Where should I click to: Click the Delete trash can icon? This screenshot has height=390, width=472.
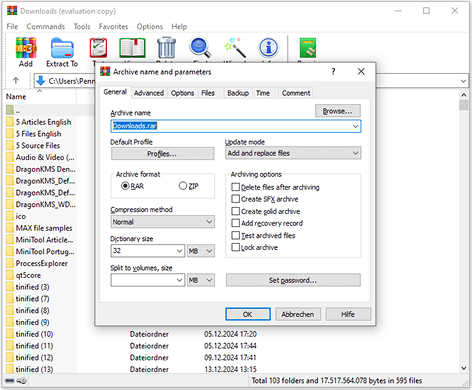(x=166, y=48)
